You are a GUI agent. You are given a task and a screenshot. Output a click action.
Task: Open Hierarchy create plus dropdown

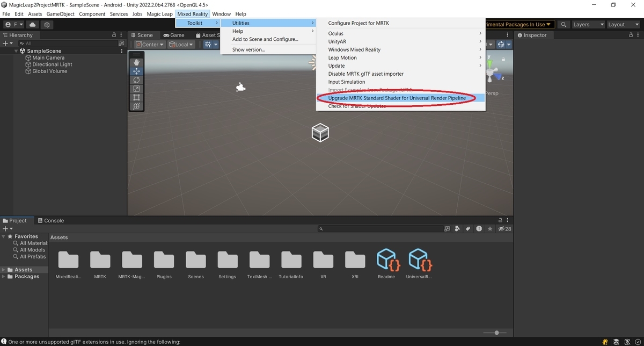pyautogui.click(x=7, y=43)
